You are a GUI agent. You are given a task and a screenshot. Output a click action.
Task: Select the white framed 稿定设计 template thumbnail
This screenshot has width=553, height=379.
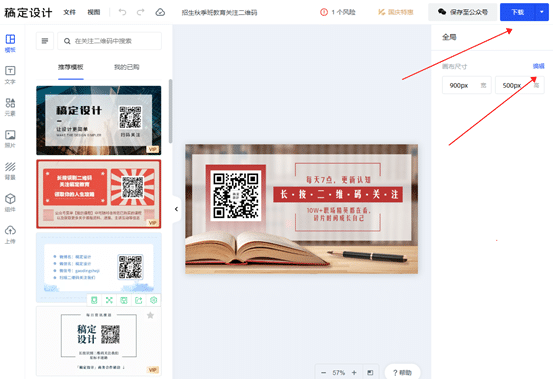(x=99, y=341)
